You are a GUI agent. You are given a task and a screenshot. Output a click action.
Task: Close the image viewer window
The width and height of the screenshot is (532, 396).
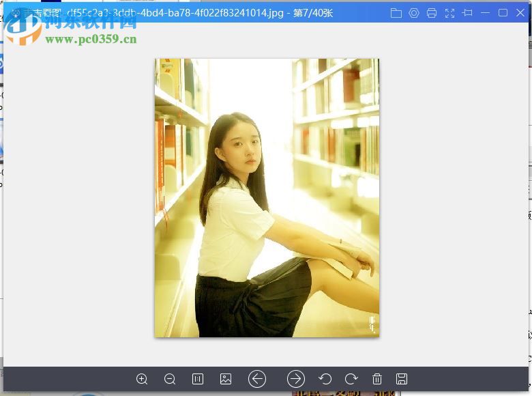tap(520, 13)
